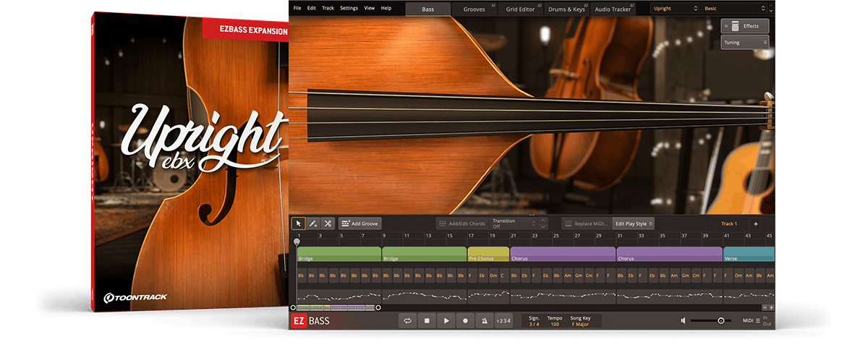Detach Grid Editor via pop-out icon
Image resolution: width=868 pixels, height=353 pixels.
540,5
